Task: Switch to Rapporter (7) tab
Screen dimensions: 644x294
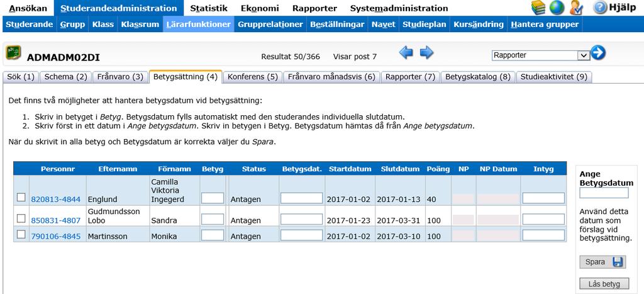Action: 410,77
